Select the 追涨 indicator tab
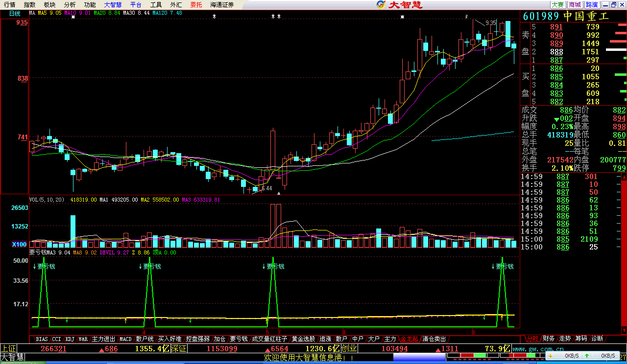Screen dimensions: 627x364 click(x=326, y=339)
